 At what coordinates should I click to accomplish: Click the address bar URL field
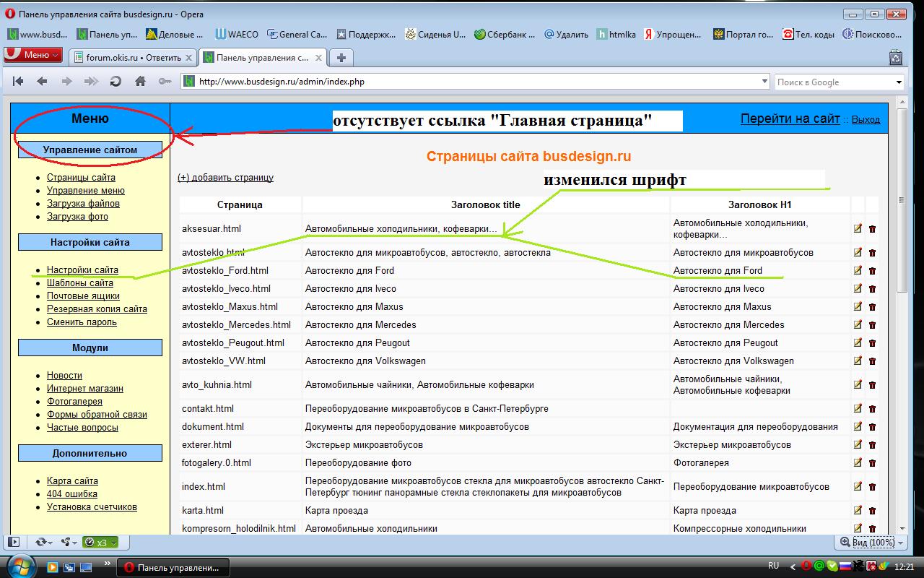pyautogui.click(x=476, y=82)
